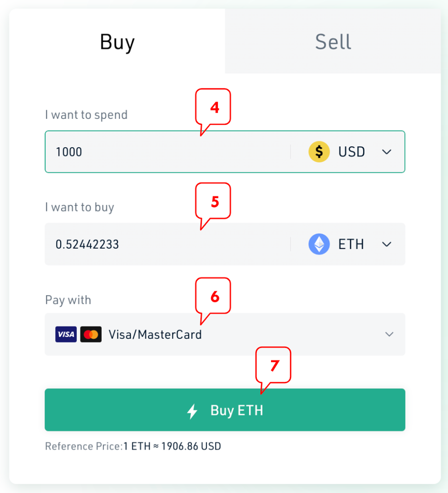Image resolution: width=448 pixels, height=493 pixels.
Task: Expand the ETH coin selector chevron
Action: coord(387,244)
